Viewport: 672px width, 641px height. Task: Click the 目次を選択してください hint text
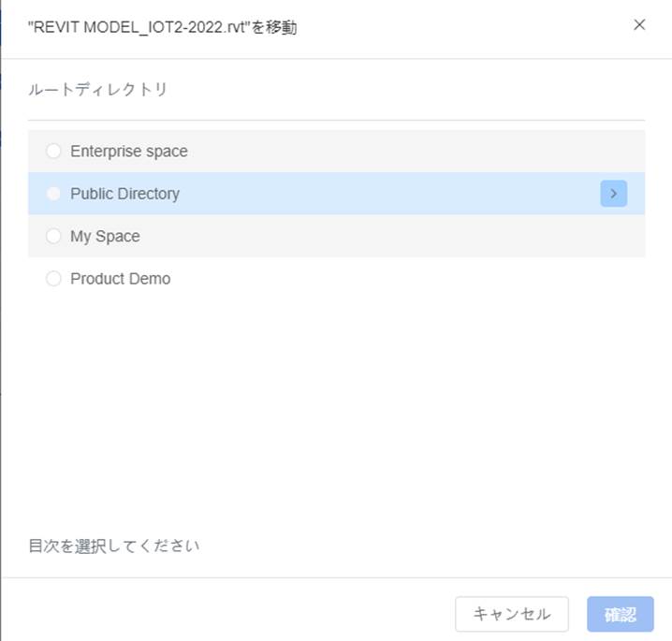pos(114,546)
